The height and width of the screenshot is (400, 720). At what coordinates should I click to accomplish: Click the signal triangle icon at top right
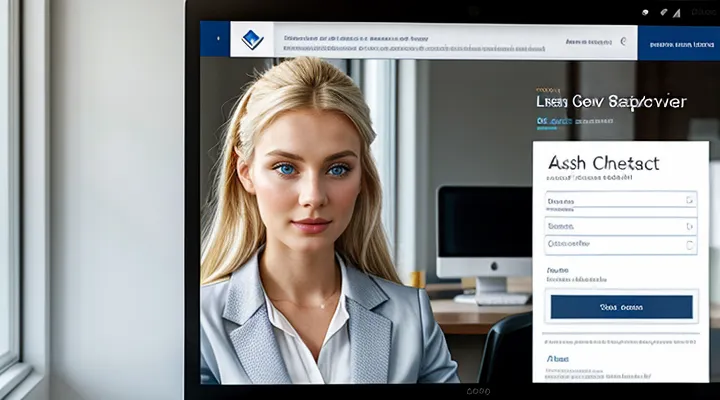[676, 12]
